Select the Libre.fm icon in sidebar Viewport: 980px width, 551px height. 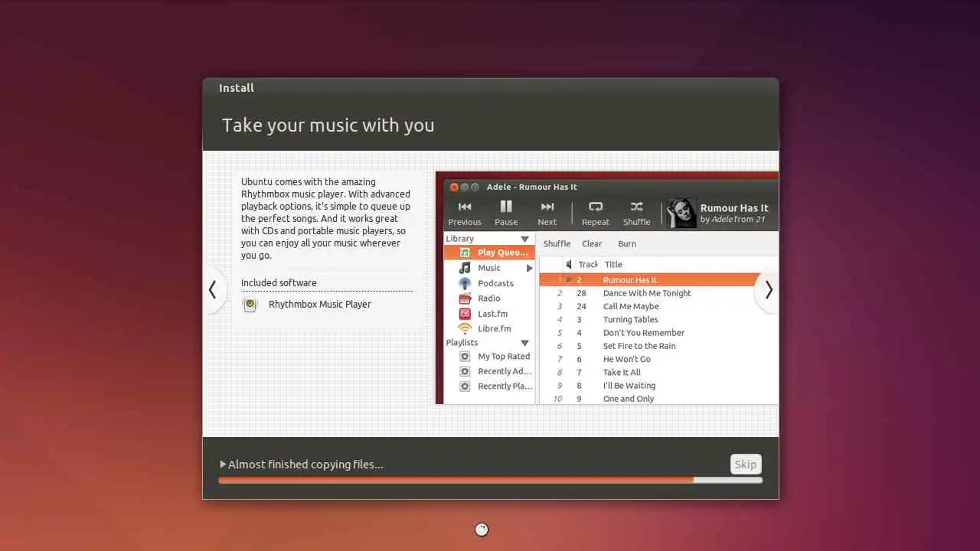(x=465, y=328)
